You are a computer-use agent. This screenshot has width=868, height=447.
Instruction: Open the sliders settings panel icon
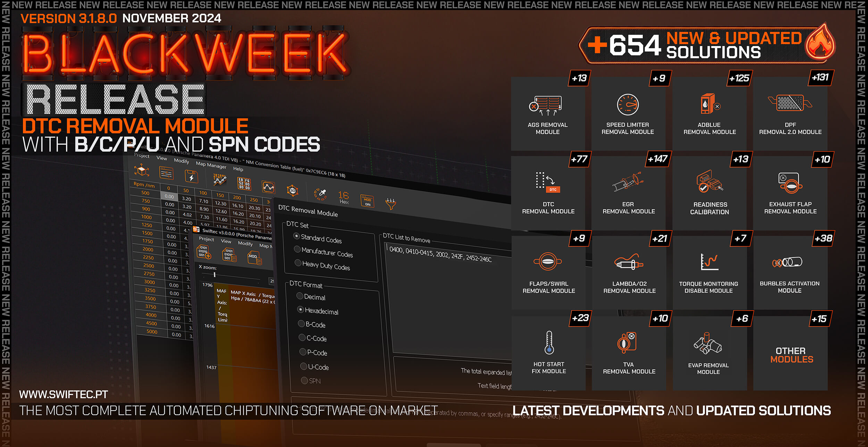(166, 173)
